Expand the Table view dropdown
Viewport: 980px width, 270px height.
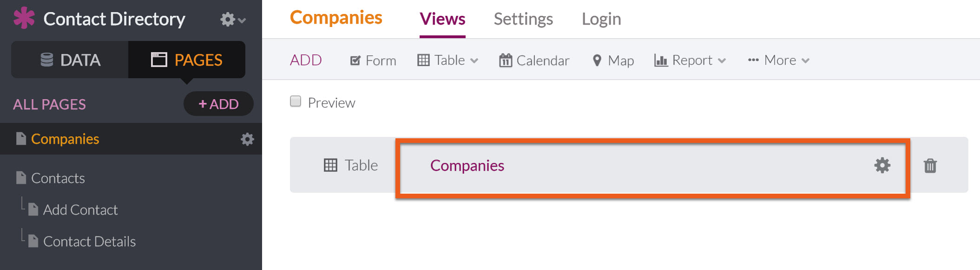448,60
